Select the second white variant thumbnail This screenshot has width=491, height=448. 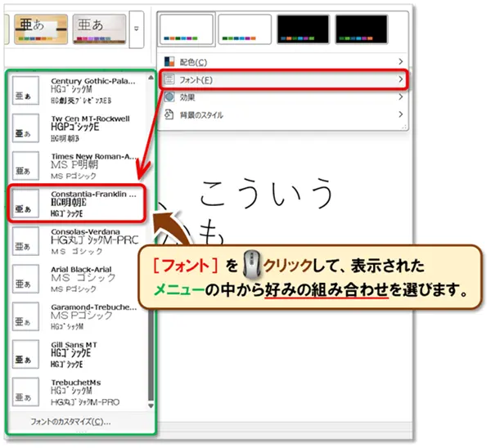coord(245,29)
